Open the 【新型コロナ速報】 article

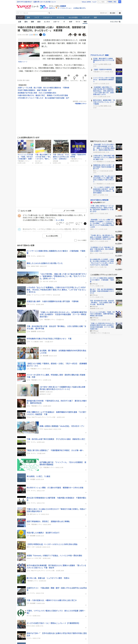pos(57,365)
